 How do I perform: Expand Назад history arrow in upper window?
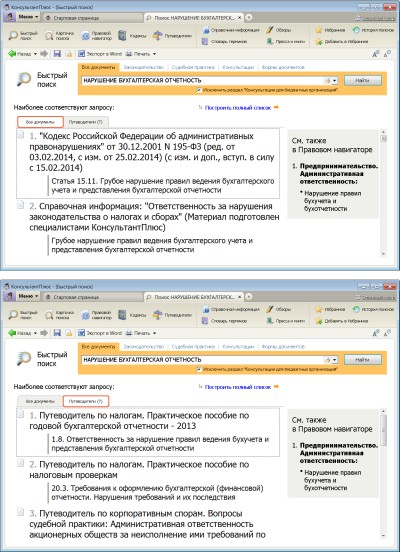(35, 54)
